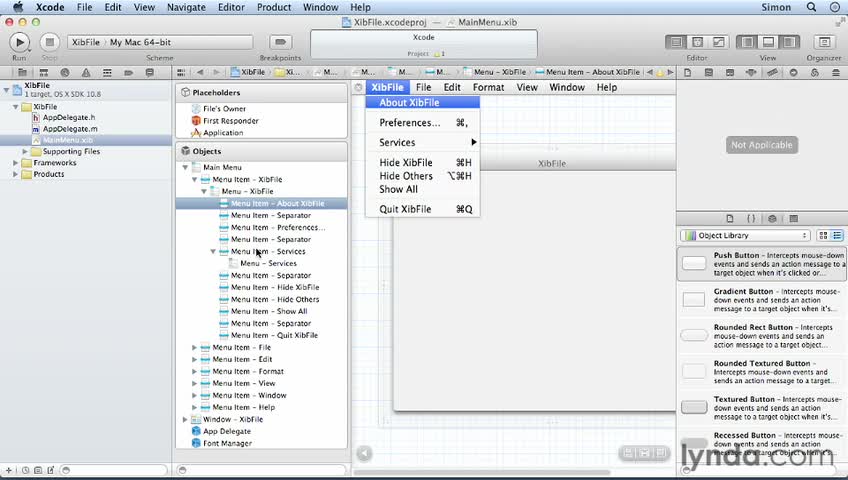Toggle the Navigator pane visibility
This screenshot has height=480, width=848.
(747, 42)
